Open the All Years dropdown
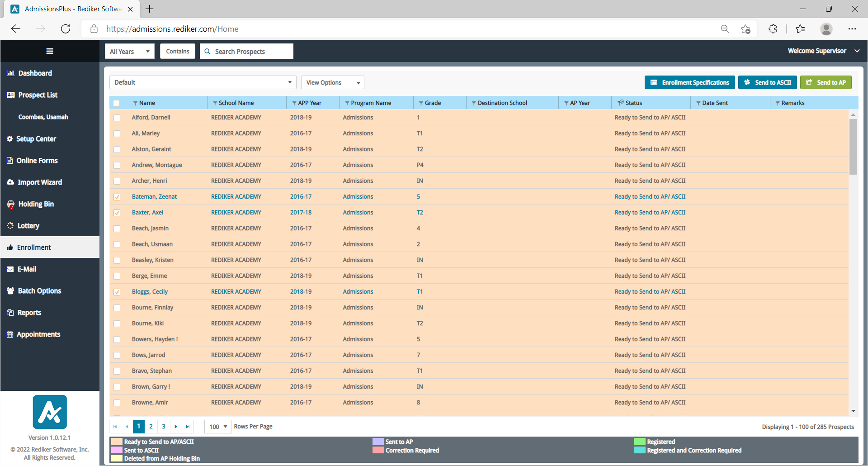The image size is (868, 466). pyautogui.click(x=130, y=51)
